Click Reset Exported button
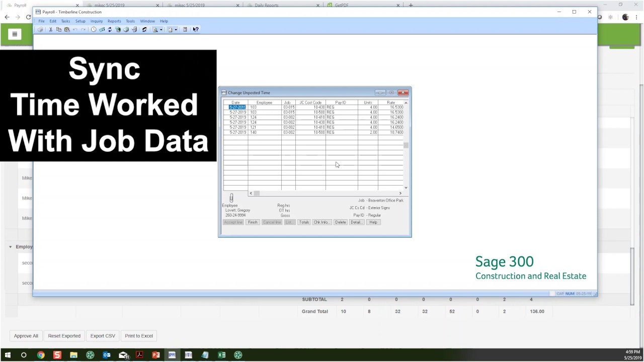This screenshot has width=644, height=362. click(64, 336)
